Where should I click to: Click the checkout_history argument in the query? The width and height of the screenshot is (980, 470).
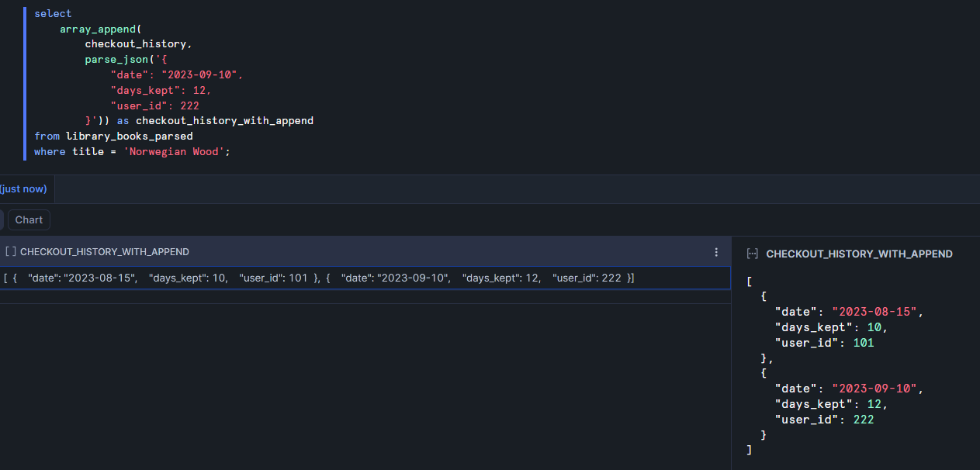[x=135, y=44]
